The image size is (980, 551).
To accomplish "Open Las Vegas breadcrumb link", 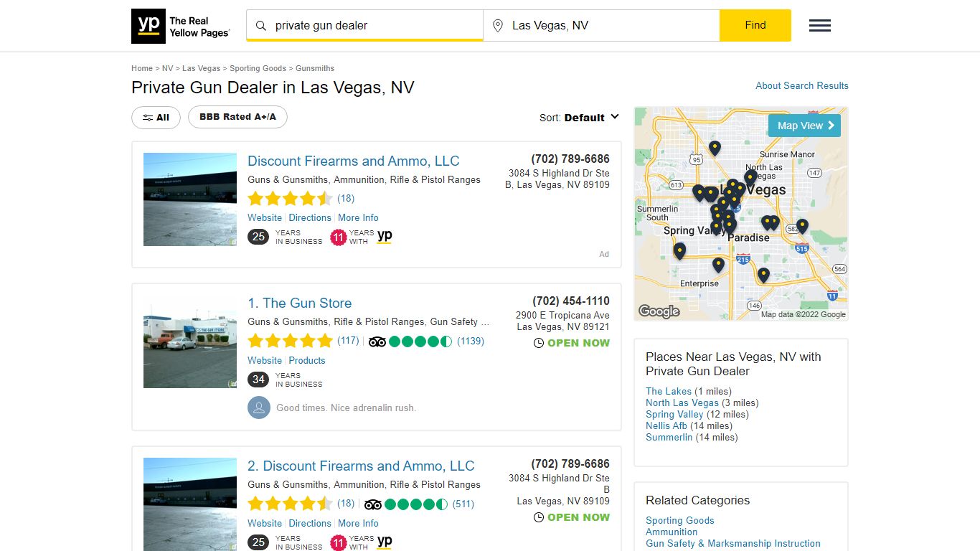I will coord(201,68).
